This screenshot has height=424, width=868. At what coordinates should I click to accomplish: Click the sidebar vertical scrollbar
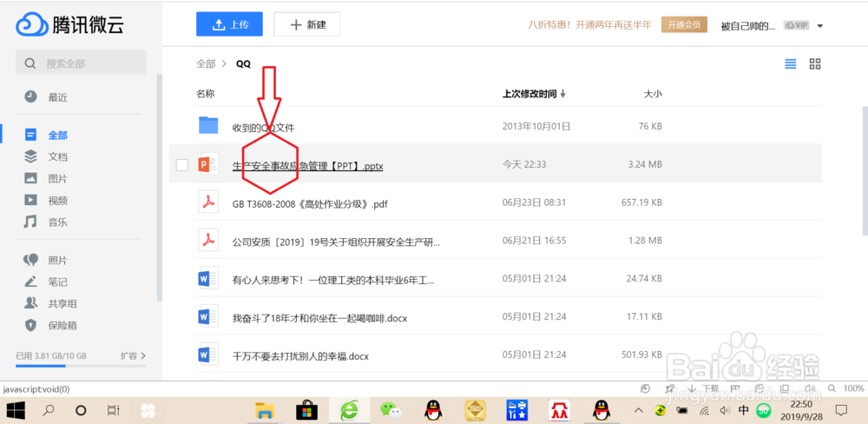160,188
